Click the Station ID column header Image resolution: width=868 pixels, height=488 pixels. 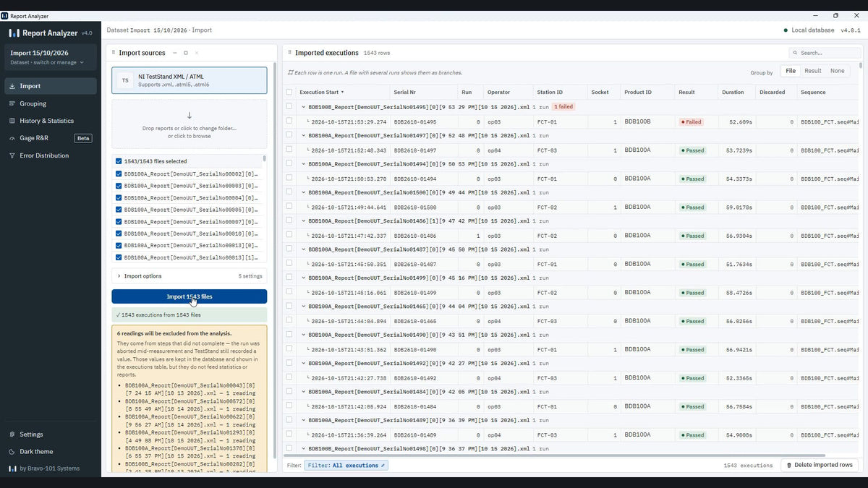(x=559, y=92)
